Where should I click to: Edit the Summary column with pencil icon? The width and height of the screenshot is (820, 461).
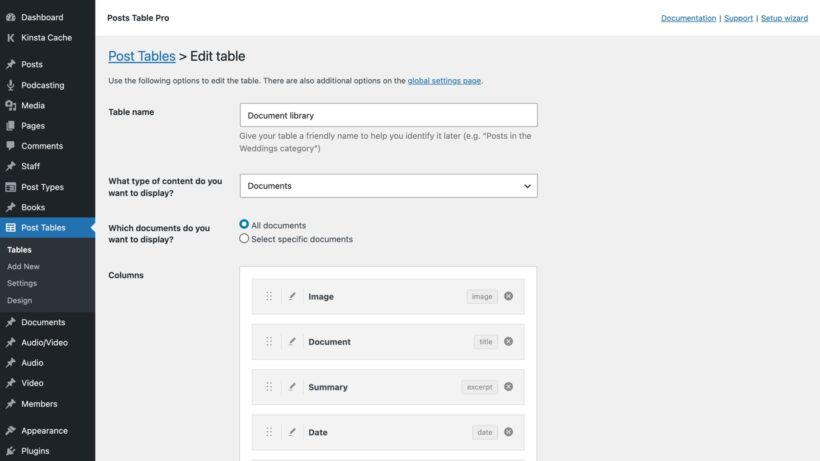(292, 387)
